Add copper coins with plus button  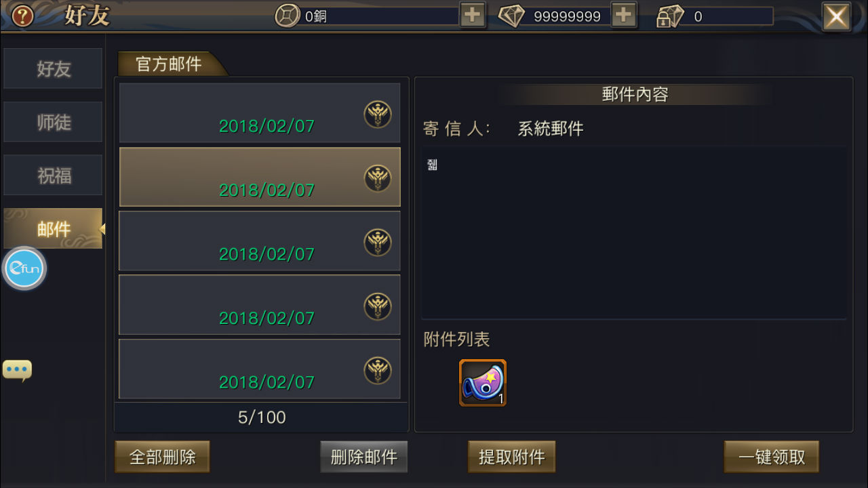coord(473,15)
